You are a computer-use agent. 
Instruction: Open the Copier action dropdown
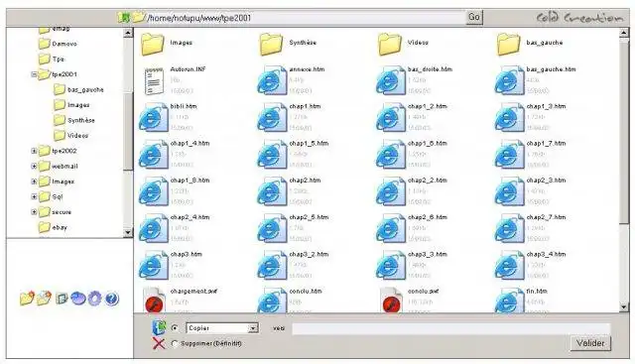[x=222, y=328]
